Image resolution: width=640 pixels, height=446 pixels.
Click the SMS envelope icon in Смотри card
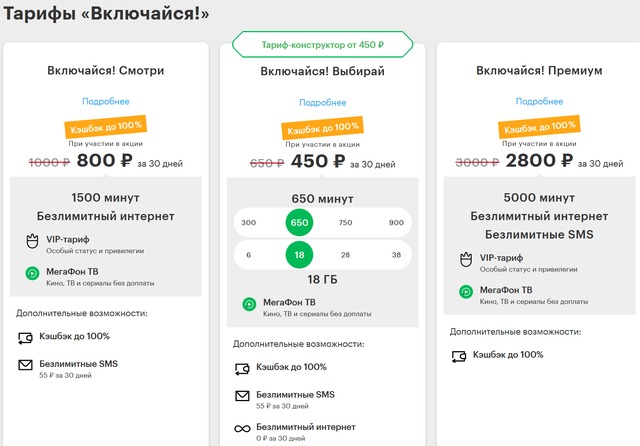click(25, 365)
